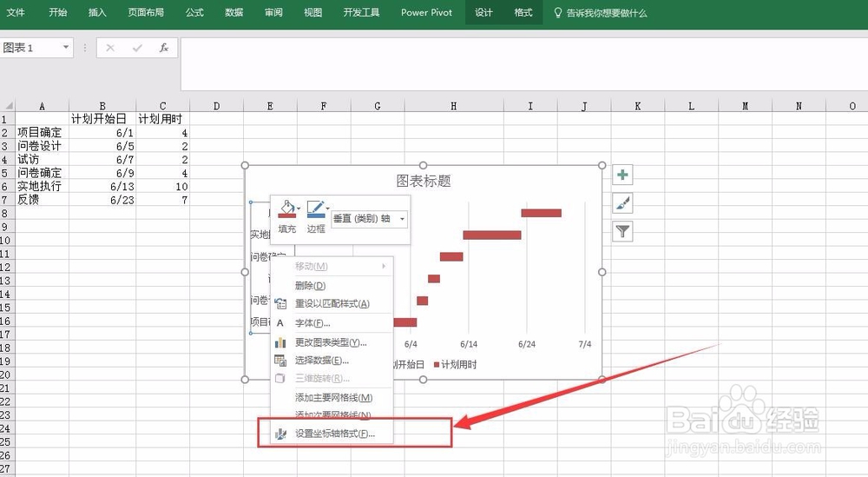Switch to the 视图 ribbon tab
Screen dimensions: 868x477
pyautogui.click(x=312, y=12)
